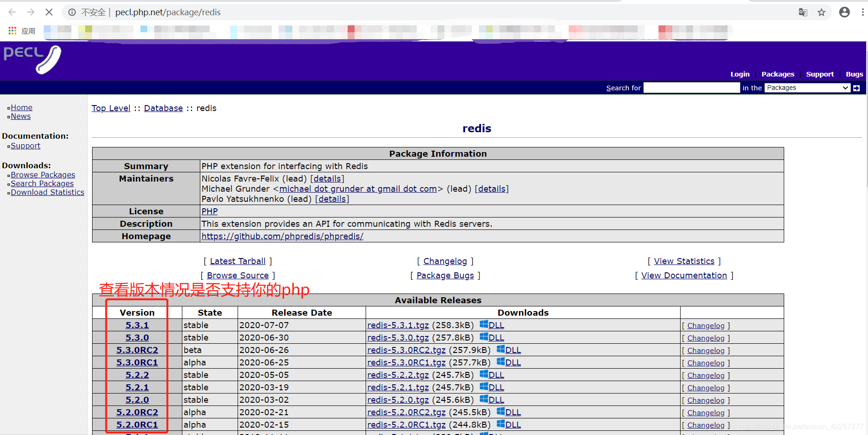The image size is (868, 435).
Task: Click Windows icon beside 5.2.0 DLL
Action: [484, 399]
